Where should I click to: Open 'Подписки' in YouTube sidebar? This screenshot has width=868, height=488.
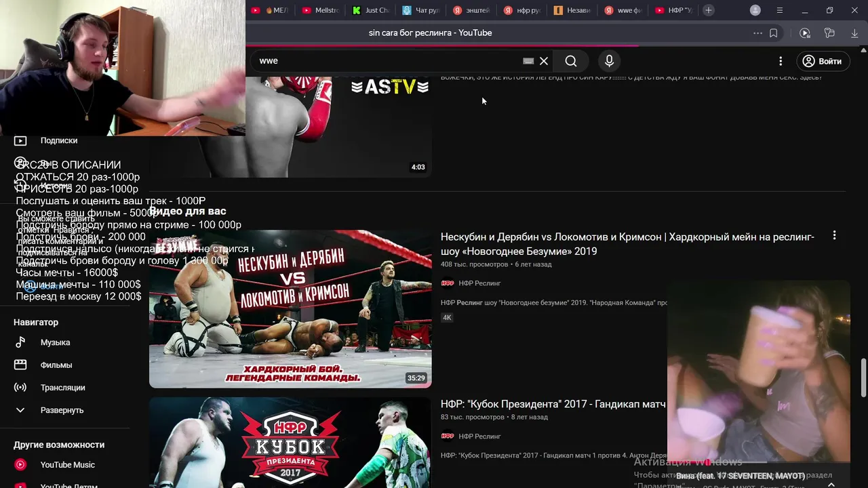(58, 140)
